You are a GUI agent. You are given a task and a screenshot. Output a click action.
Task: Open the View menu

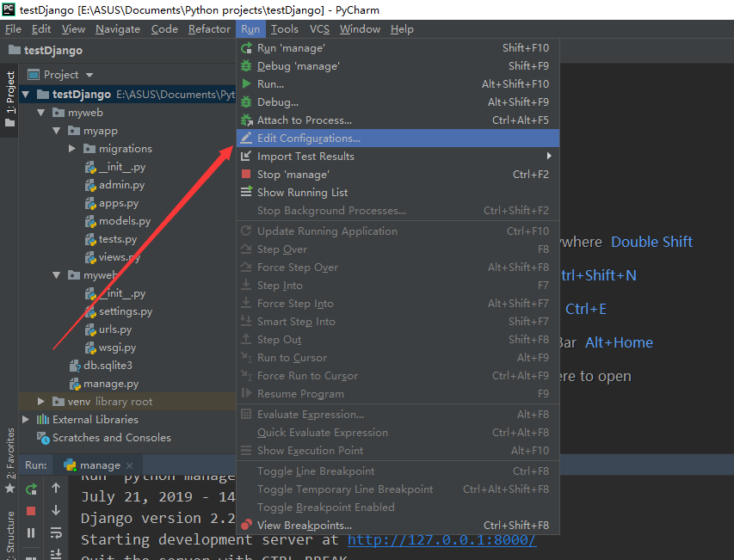tap(73, 29)
